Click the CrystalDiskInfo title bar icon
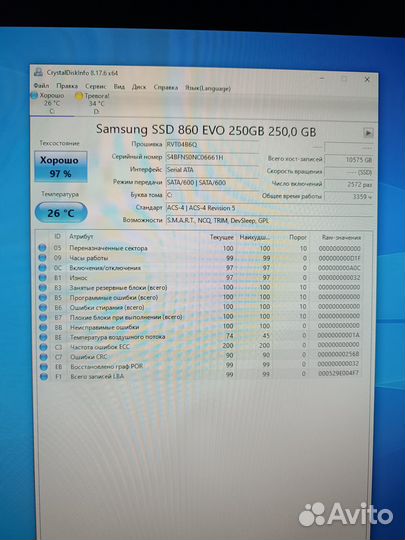This screenshot has height=540, width=405. point(38,72)
